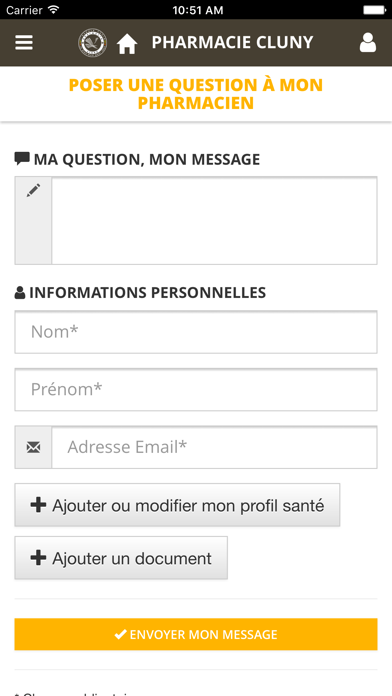Viewport: 392px width, 696px height.
Task: Select the Prénom input field
Action: point(196,390)
